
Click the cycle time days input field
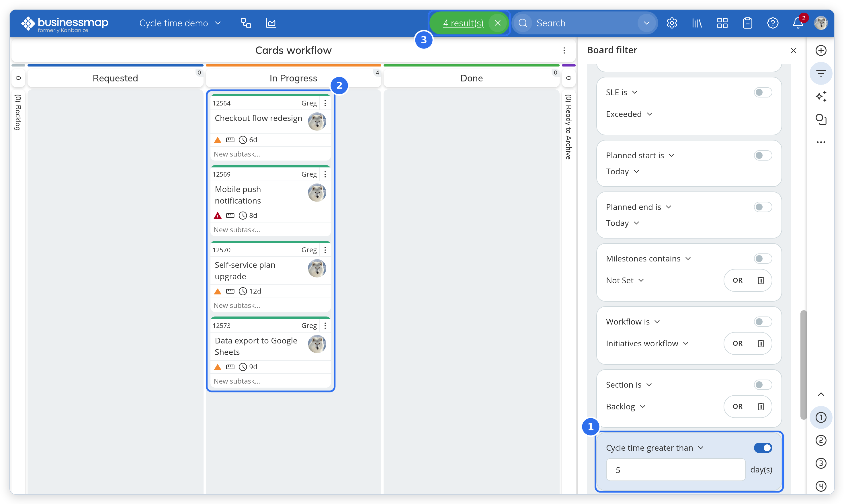[x=675, y=470]
